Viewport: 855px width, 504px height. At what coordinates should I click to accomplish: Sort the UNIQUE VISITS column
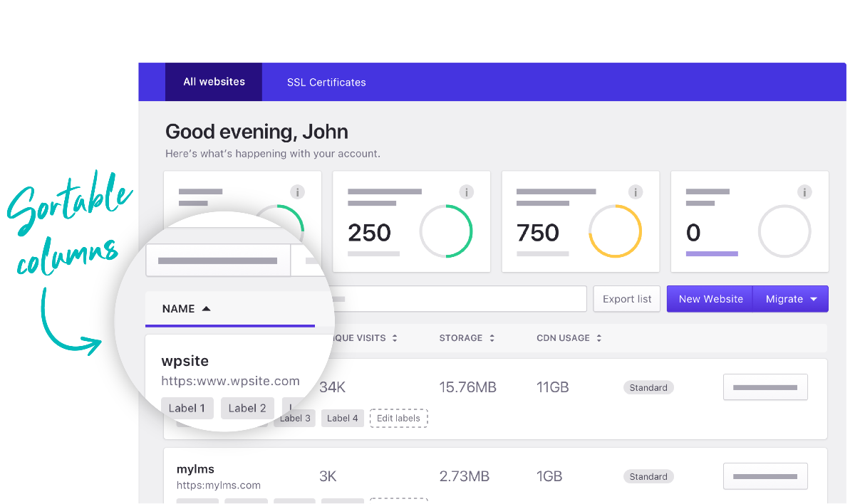point(395,338)
